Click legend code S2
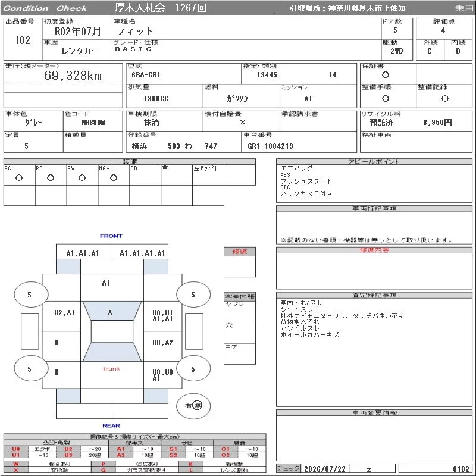The width and height of the screenshot is (476, 476). (x=173, y=455)
